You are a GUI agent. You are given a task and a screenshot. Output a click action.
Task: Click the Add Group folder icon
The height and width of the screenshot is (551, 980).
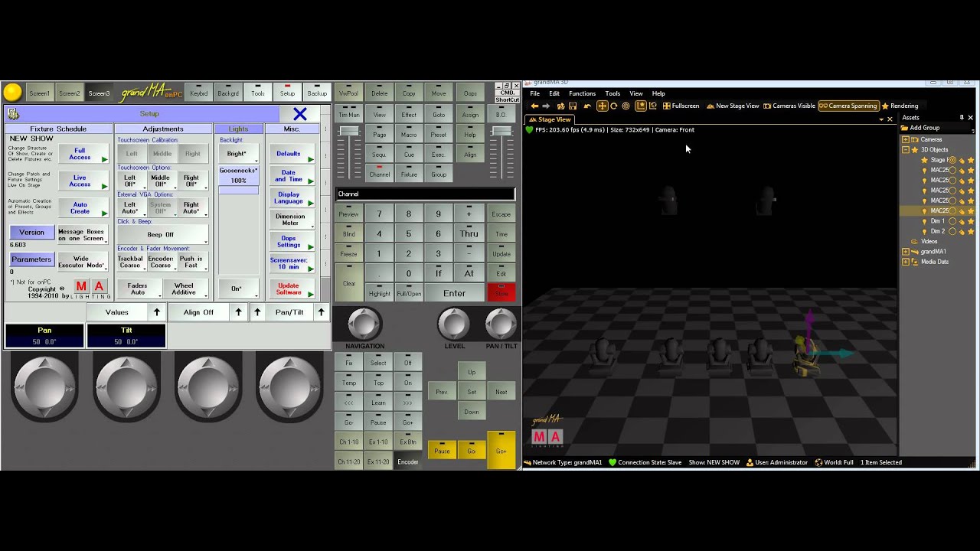[x=905, y=128]
